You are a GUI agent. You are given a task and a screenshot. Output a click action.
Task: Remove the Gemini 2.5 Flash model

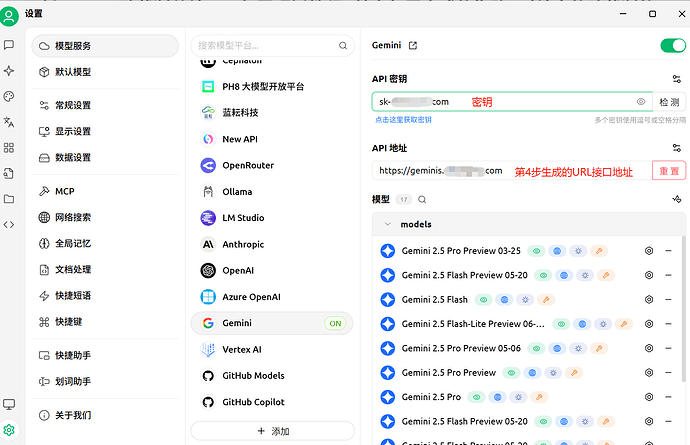click(668, 299)
